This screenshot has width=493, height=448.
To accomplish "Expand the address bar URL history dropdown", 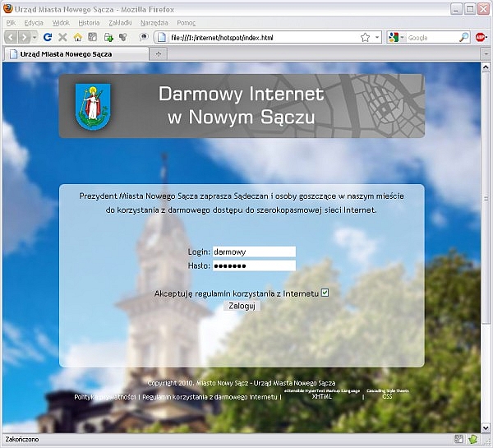I will click(x=377, y=38).
